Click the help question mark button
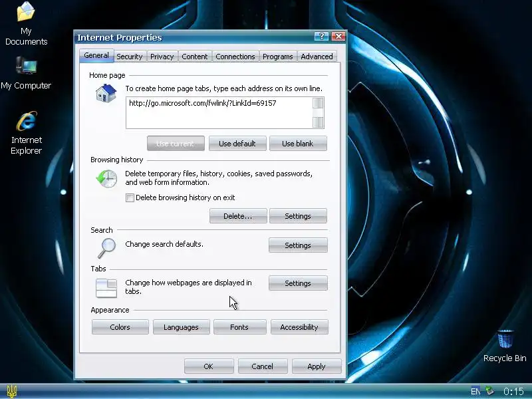The width and height of the screenshot is (532, 399). point(321,36)
